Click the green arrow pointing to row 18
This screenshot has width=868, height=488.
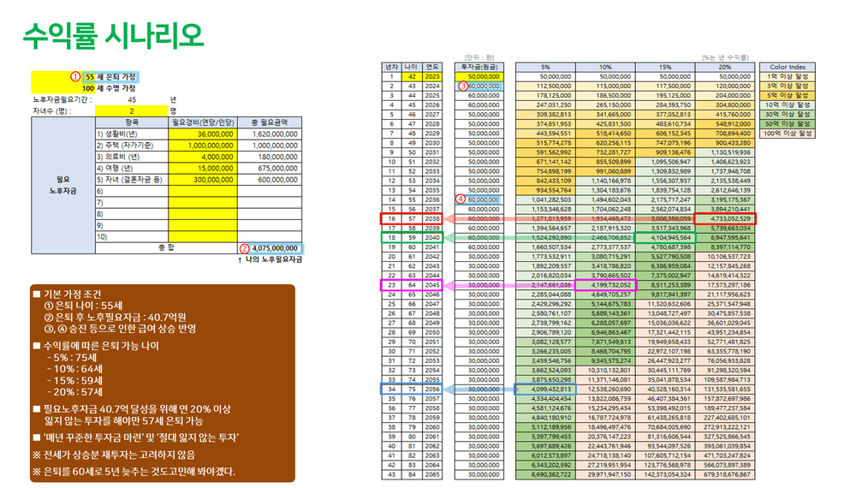[x=540, y=238]
